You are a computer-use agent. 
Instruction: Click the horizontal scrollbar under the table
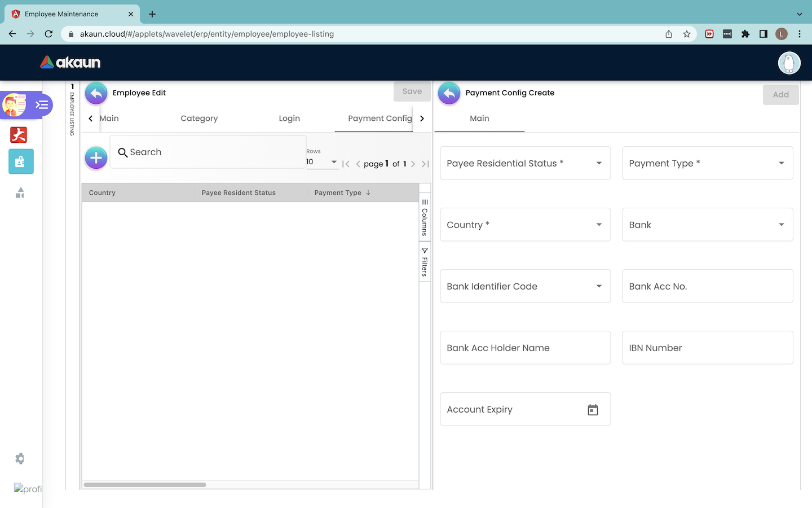pyautogui.click(x=145, y=485)
